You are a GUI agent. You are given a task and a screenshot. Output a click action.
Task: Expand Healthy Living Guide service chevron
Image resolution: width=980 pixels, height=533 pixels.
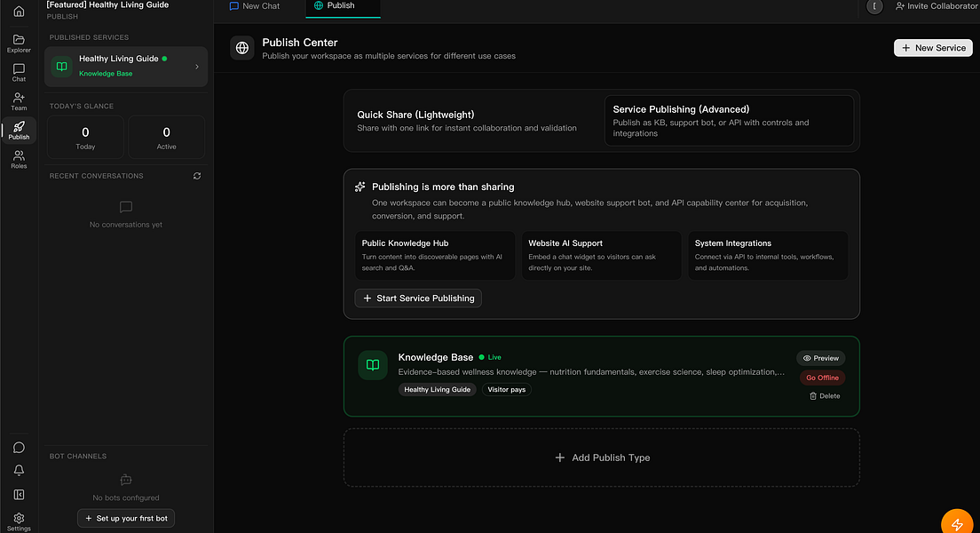[x=197, y=67]
